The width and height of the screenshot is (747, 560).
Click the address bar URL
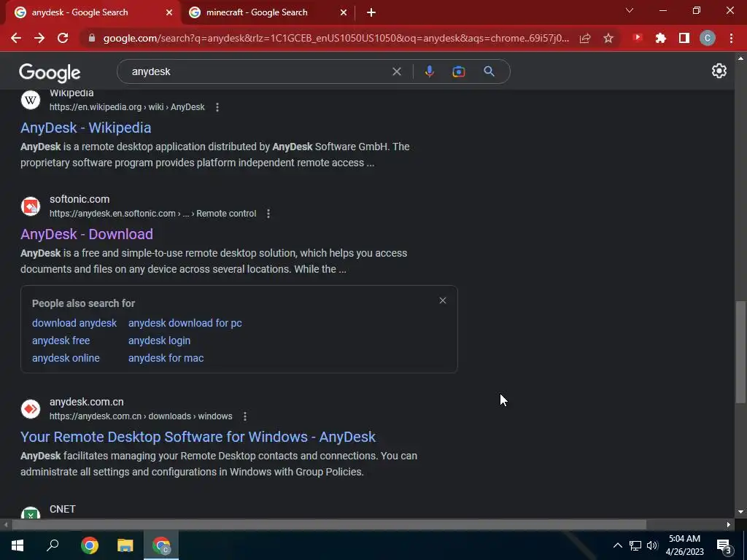click(336, 38)
